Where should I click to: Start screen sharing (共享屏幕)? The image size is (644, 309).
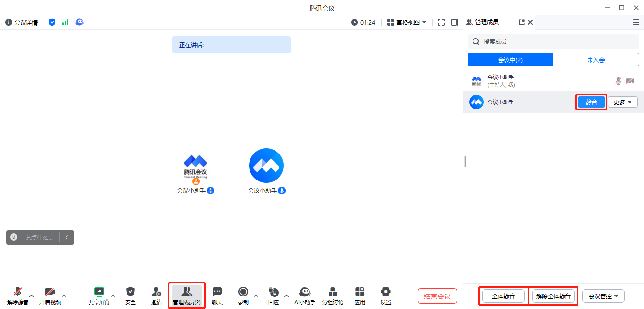(99, 296)
